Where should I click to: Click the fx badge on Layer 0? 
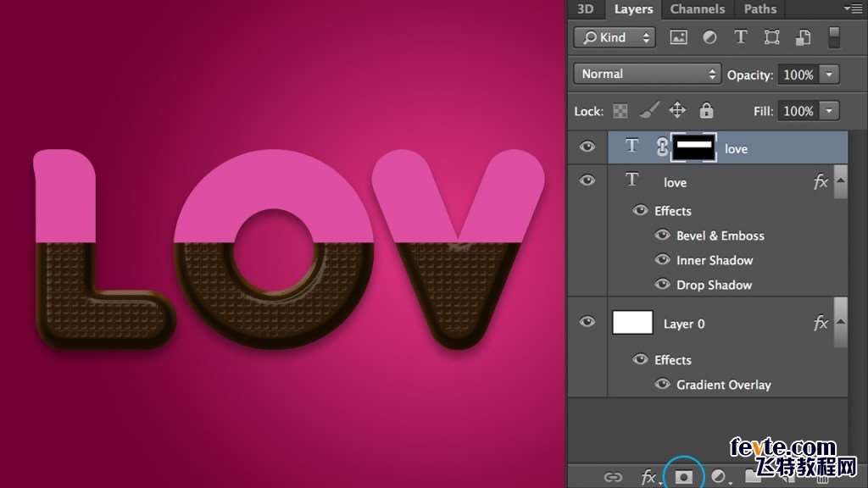pyautogui.click(x=821, y=323)
